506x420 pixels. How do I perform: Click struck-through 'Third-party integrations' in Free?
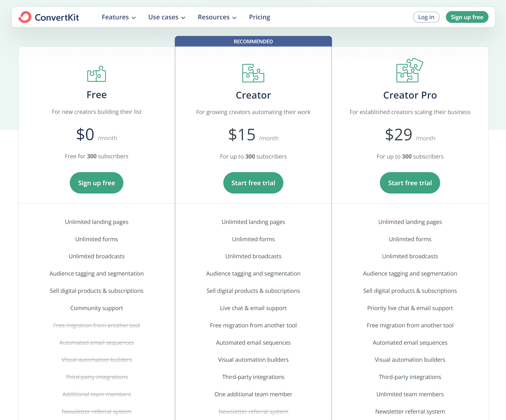[97, 377]
